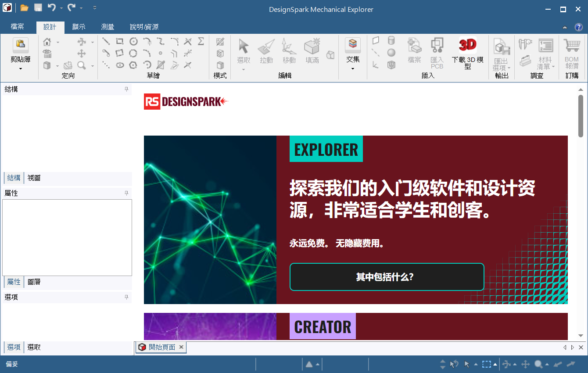
Task: Expand the 匯出選項 dropdown
Action: click(x=509, y=68)
